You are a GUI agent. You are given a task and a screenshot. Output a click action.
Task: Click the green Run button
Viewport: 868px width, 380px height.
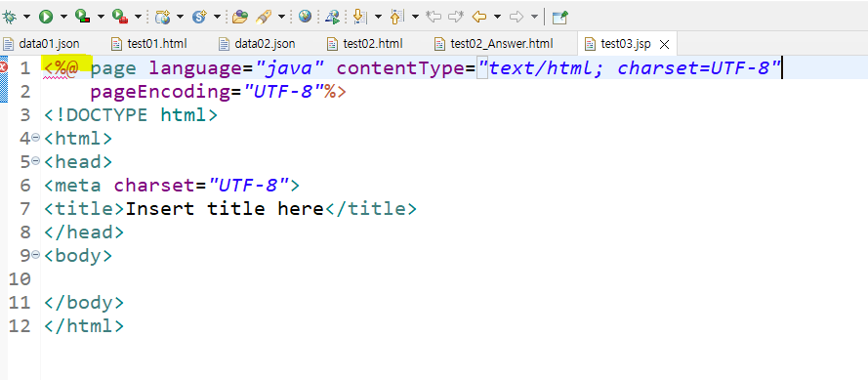[x=46, y=17]
